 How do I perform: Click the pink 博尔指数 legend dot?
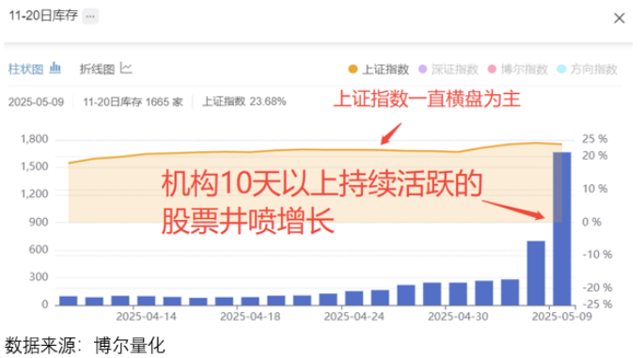point(492,69)
